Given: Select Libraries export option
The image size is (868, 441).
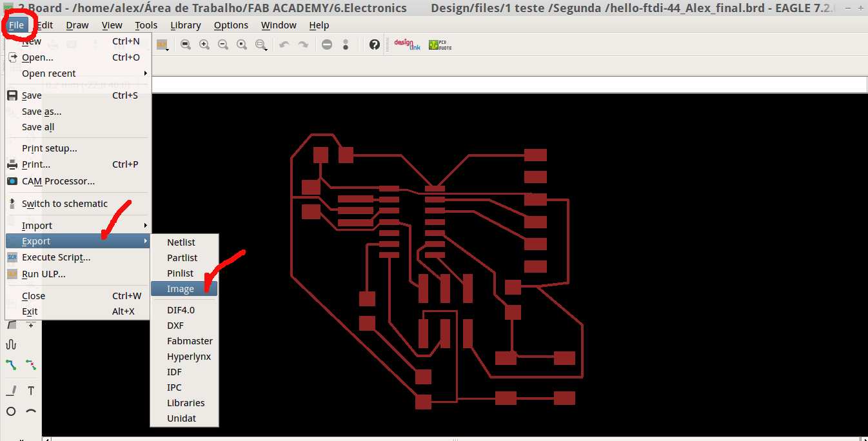Looking at the screenshot, I should [x=184, y=403].
